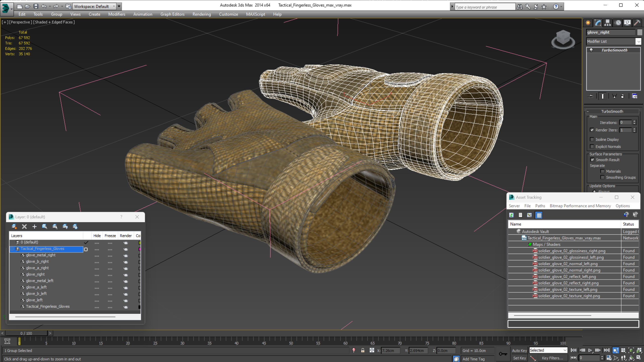644x362 pixels.
Task: Toggle the TurboSmooth modifier lightbulb
Action: tap(591, 50)
